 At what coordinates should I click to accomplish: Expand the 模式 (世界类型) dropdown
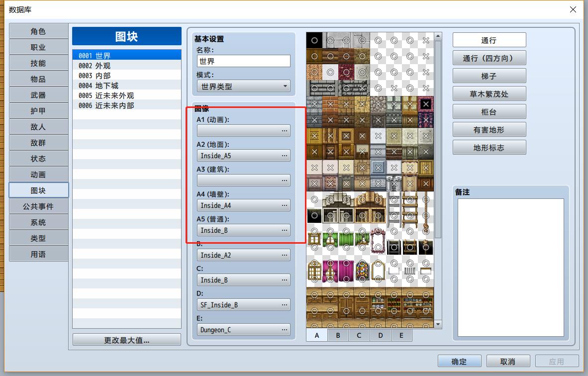243,87
